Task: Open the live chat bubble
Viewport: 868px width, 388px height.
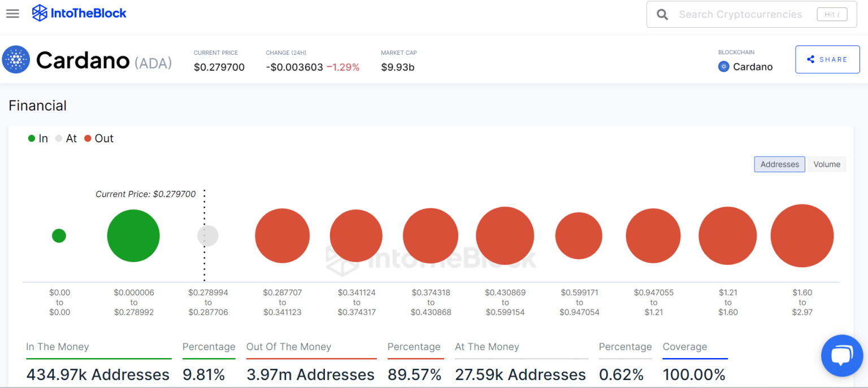Action: click(x=841, y=355)
